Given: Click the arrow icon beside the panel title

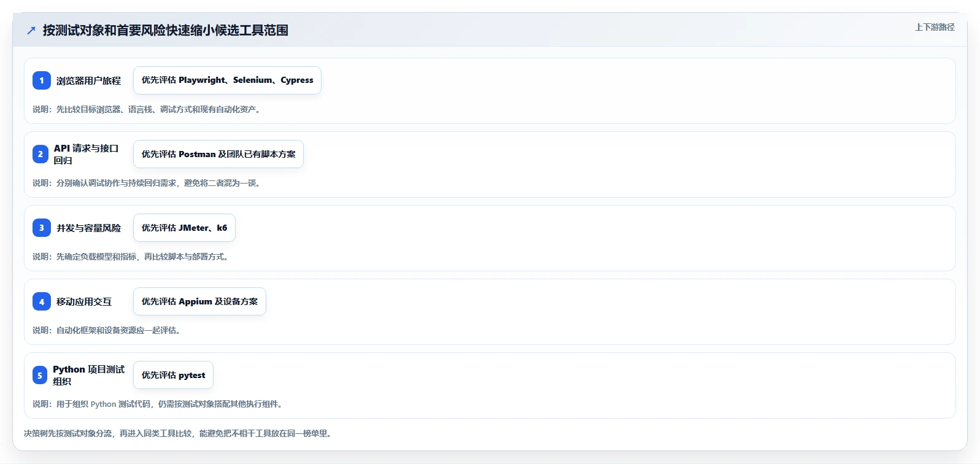Looking at the screenshot, I should coord(31,30).
